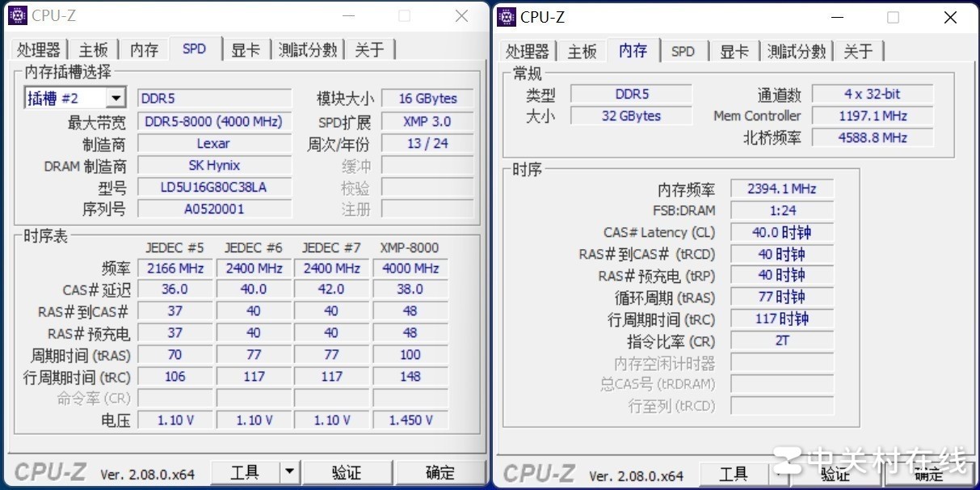Expand the 工具 dropdown arrow in the SPD window

tap(288, 471)
